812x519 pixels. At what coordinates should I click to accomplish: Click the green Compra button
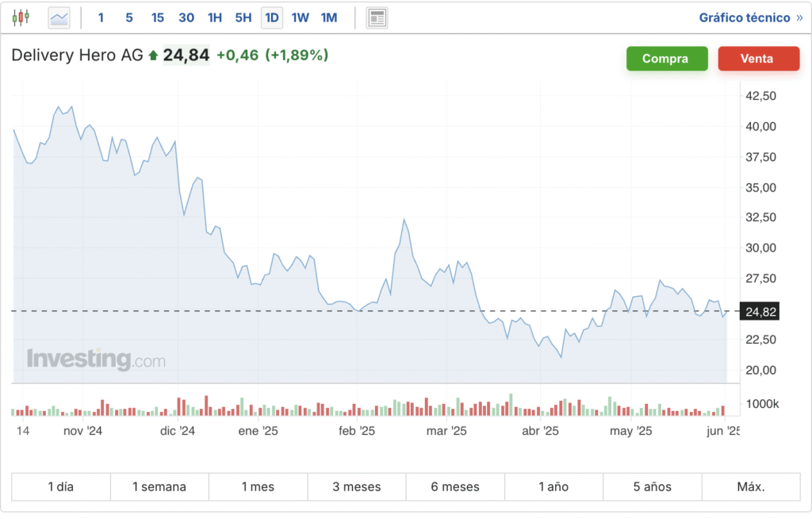coord(667,59)
